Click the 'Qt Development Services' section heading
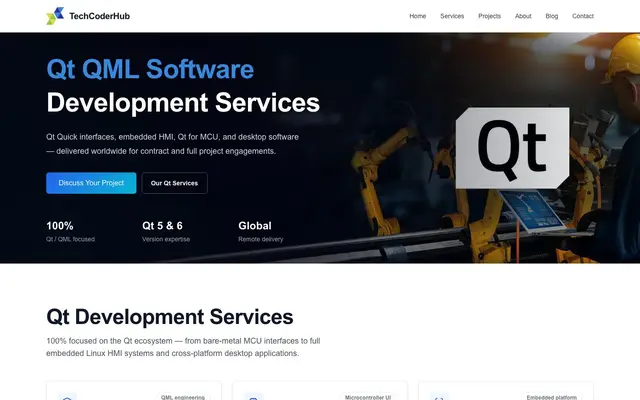 170,317
